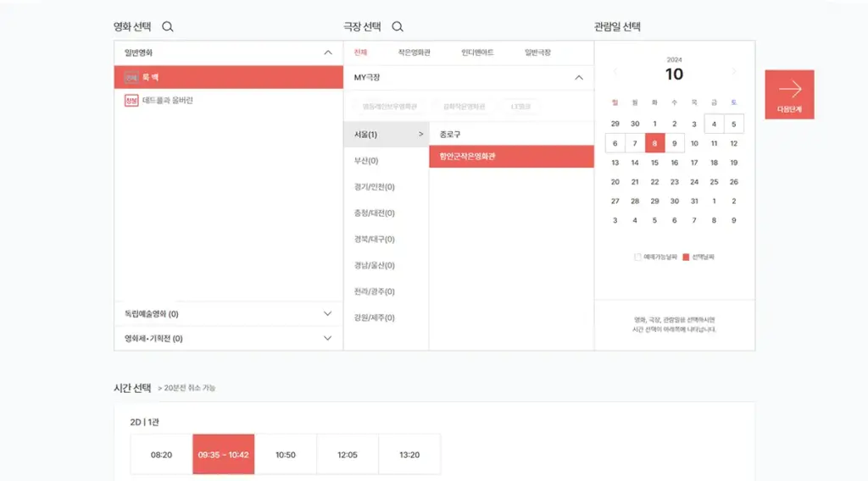Select the 08:20 showtime

coord(161,455)
